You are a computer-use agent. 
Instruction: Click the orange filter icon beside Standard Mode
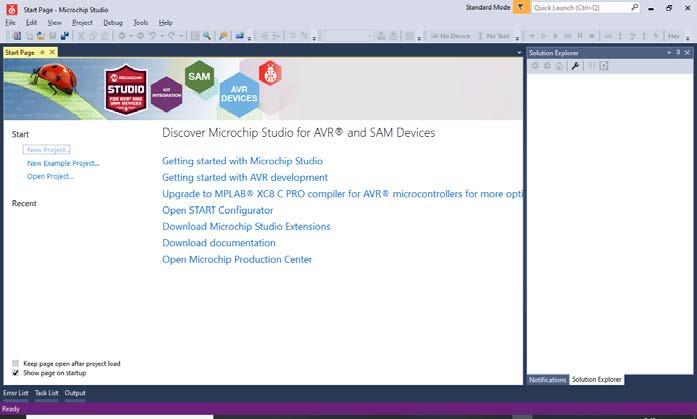click(521, 8)
